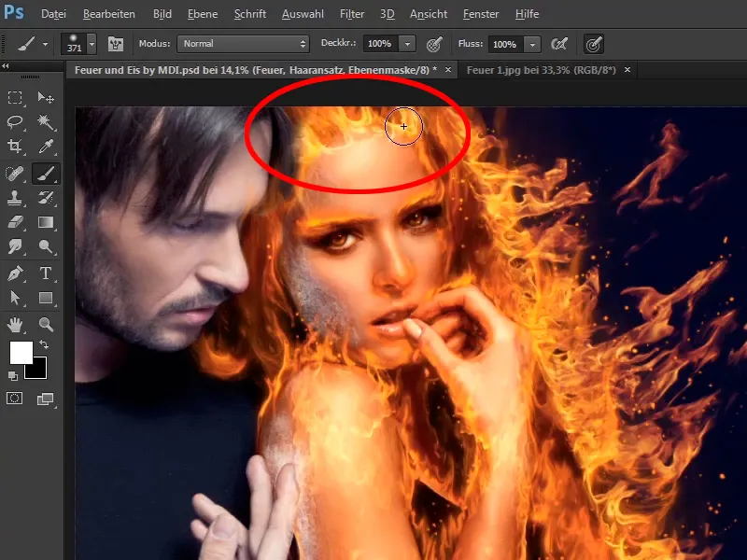Close the Feuer 1.jpg tab

[627, 70]
